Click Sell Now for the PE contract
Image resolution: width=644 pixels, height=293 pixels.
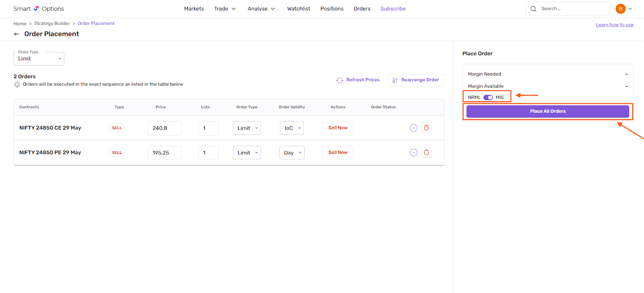[338, 153]
